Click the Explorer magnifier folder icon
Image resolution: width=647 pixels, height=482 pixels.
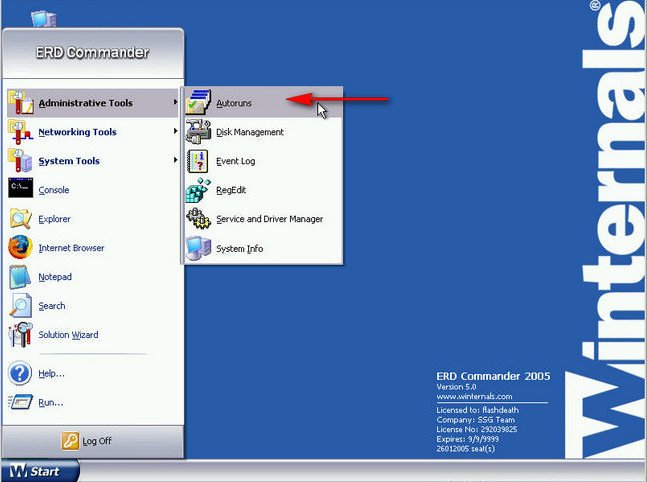pos(21,218)
